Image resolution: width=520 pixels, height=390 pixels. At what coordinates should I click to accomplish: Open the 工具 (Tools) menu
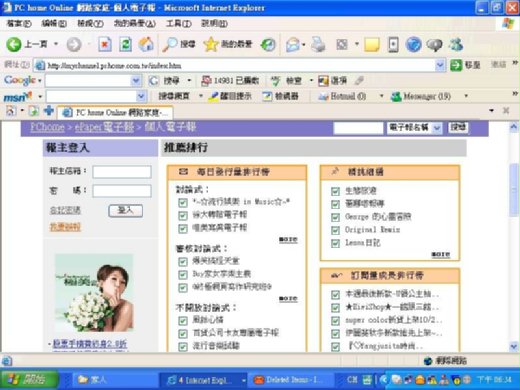point(179,24)
